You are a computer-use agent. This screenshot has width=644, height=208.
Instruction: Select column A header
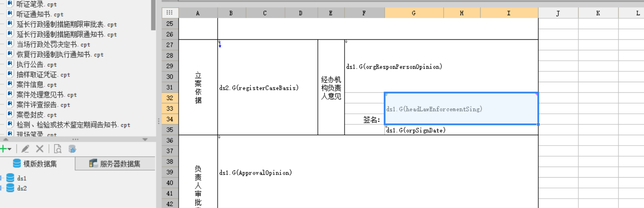pos(198,13)
